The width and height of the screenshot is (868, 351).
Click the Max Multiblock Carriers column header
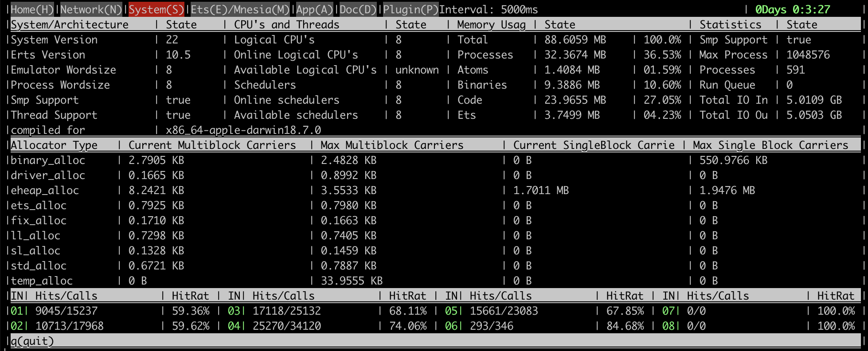point(392,145)
